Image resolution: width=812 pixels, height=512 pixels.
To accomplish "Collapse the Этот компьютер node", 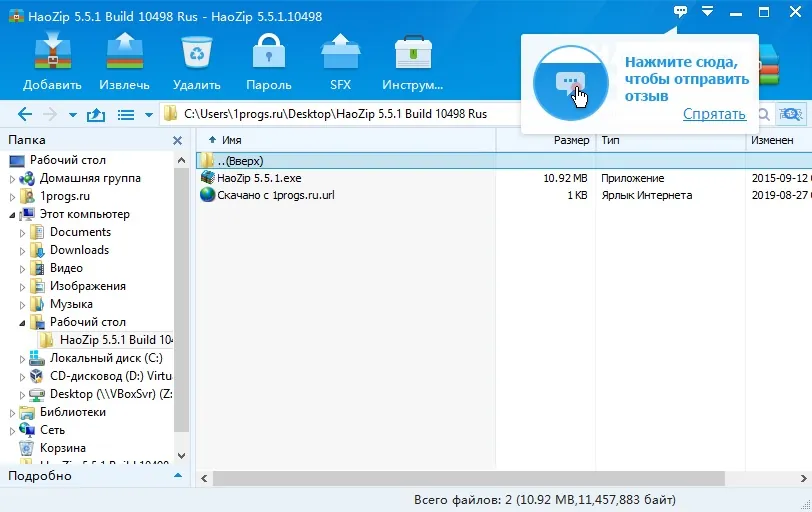I will 12,215.
